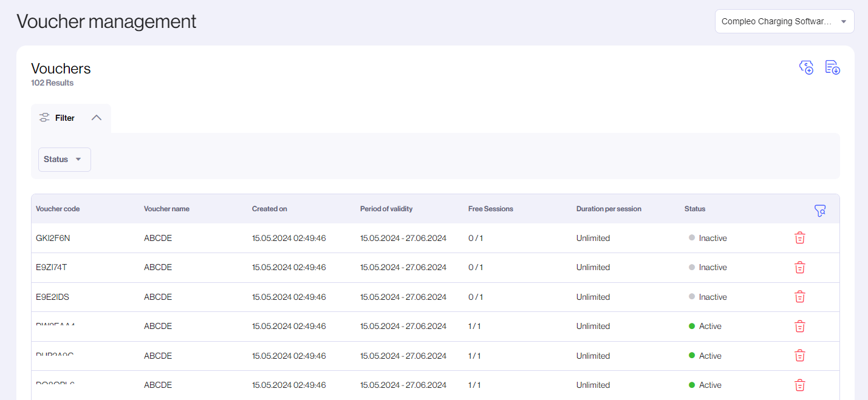Delete voucher E9E2IDS with the trash icon
The height and width of the screenshot is (400, 868).
point(799,297)
